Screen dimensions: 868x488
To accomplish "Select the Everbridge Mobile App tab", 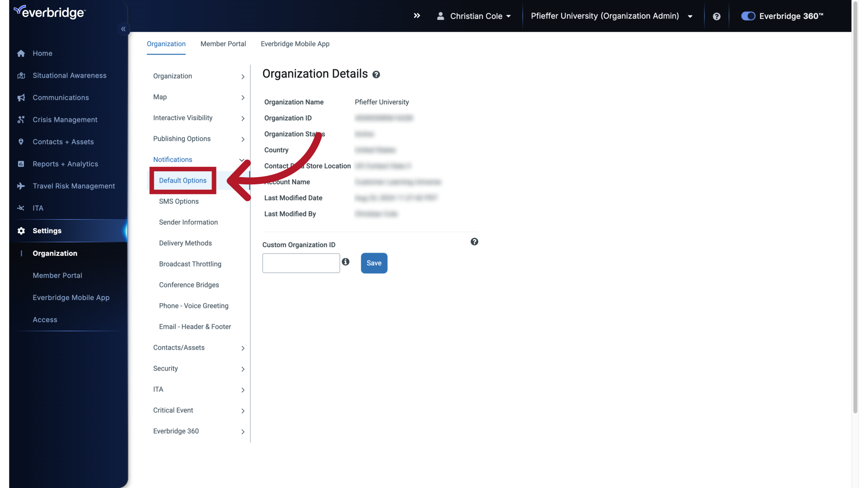I will click(x=295, y=44).
